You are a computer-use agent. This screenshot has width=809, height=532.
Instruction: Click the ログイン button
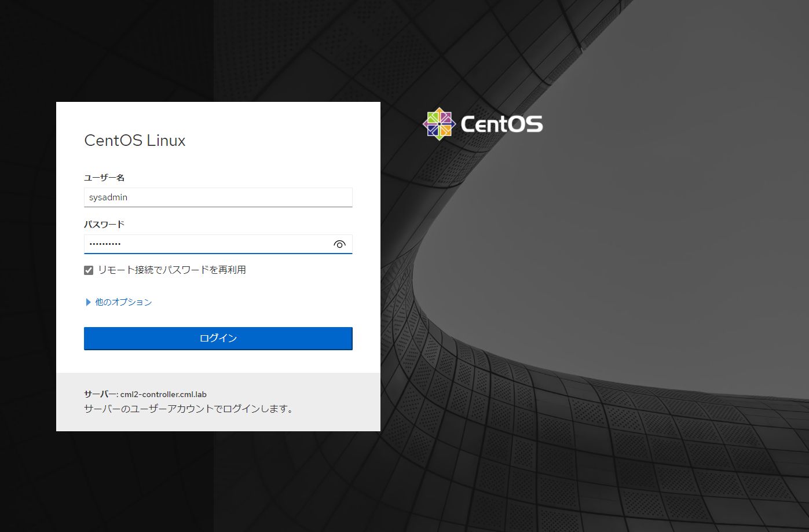point(218,339)
